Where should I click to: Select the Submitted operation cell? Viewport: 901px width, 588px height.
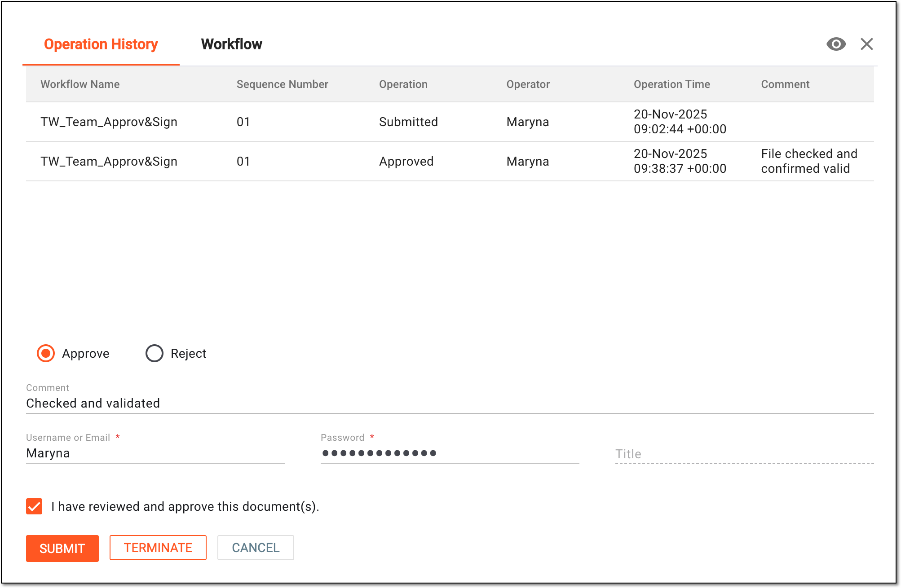[x=408, y=122]
